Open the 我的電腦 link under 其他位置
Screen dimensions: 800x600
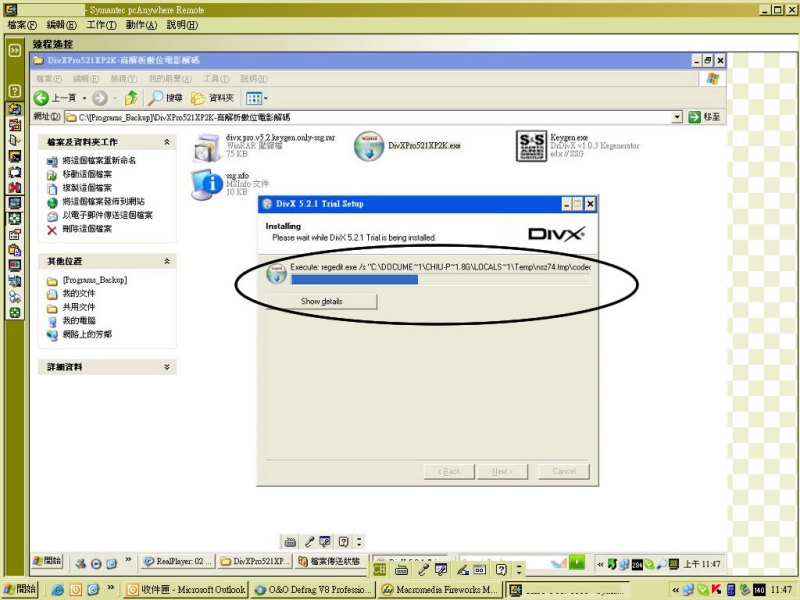coord(79,320)
